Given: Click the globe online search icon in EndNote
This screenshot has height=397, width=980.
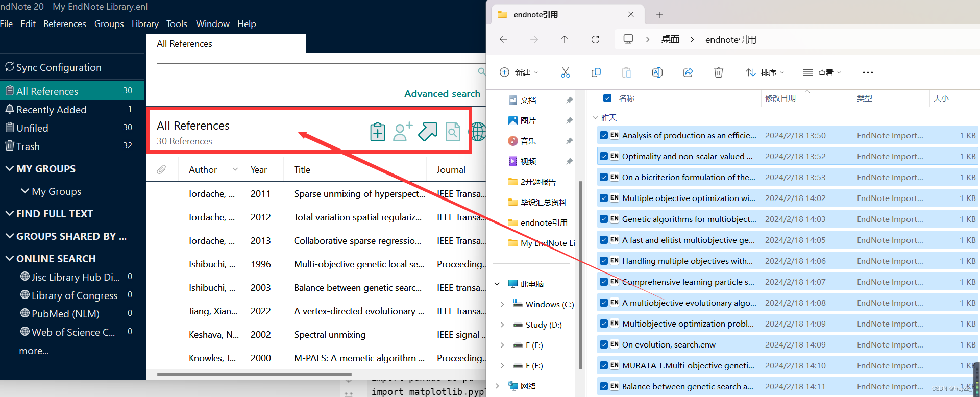Looking at the screenshot, I should click(478, 132).
